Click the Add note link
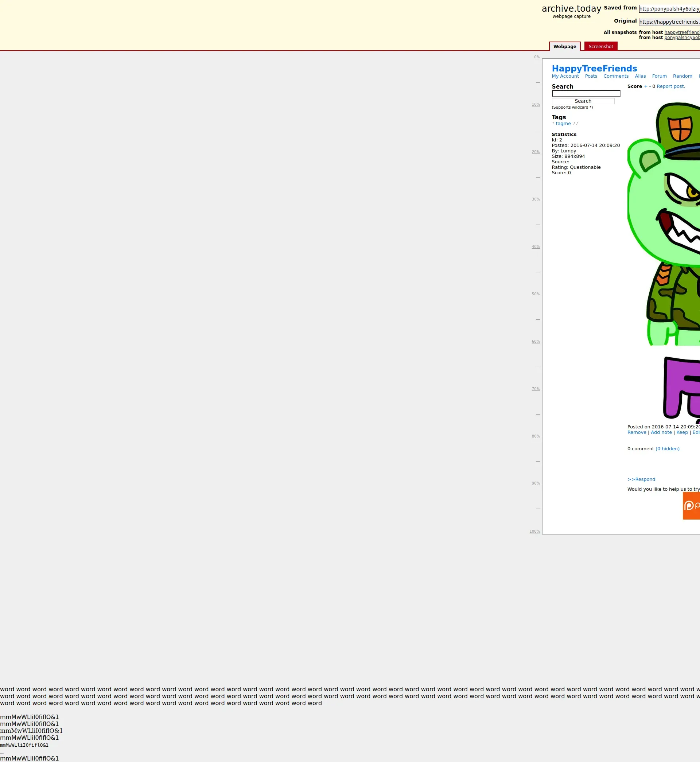Screen dimensions: 700x762 [x=661, y=432]
